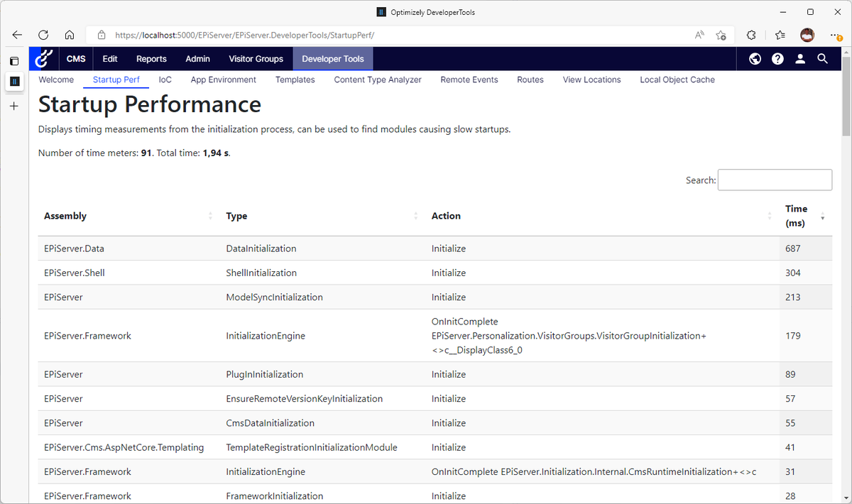Switch to the IoC tab
Screen dimensions: 852x504
[x=165, y=80]
